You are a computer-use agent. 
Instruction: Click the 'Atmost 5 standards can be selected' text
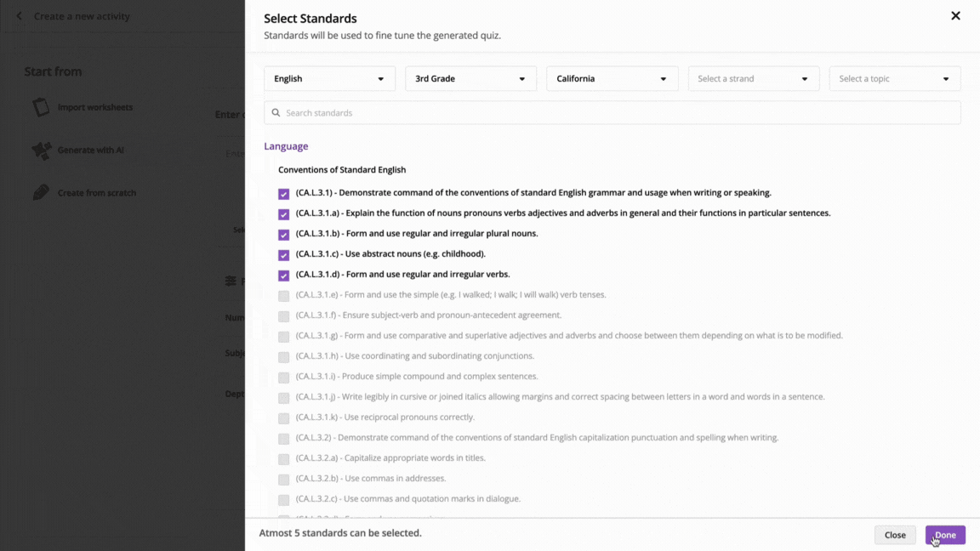pos(340,533)
